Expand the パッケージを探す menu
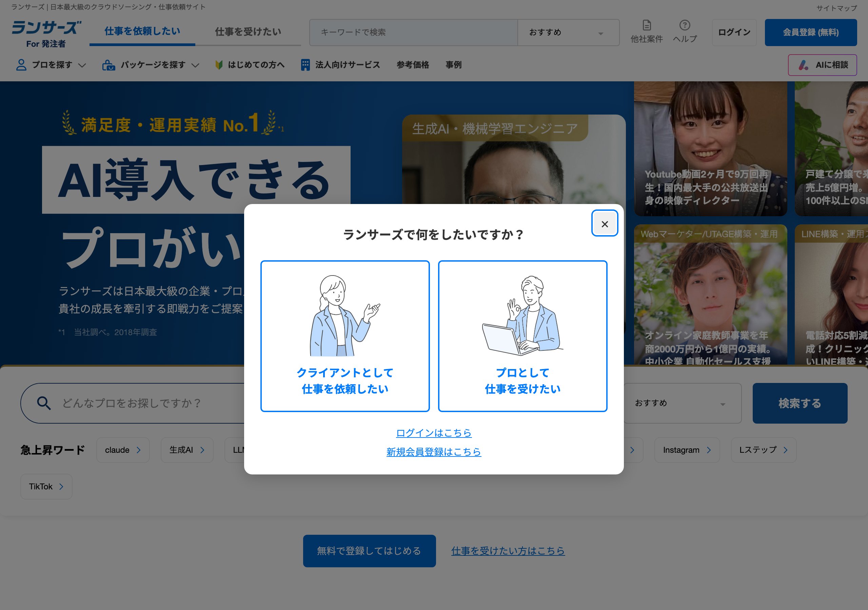The height and width of the screenshot is (610, 868). pos(151,65)
